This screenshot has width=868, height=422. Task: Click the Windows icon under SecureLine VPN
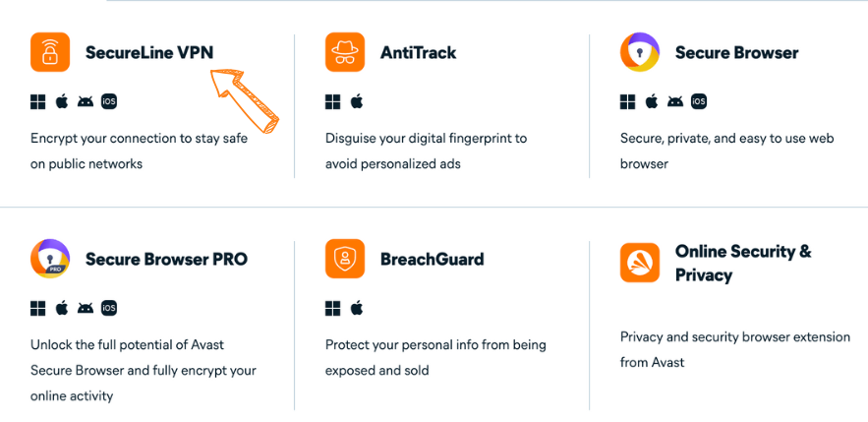(37, 102)
